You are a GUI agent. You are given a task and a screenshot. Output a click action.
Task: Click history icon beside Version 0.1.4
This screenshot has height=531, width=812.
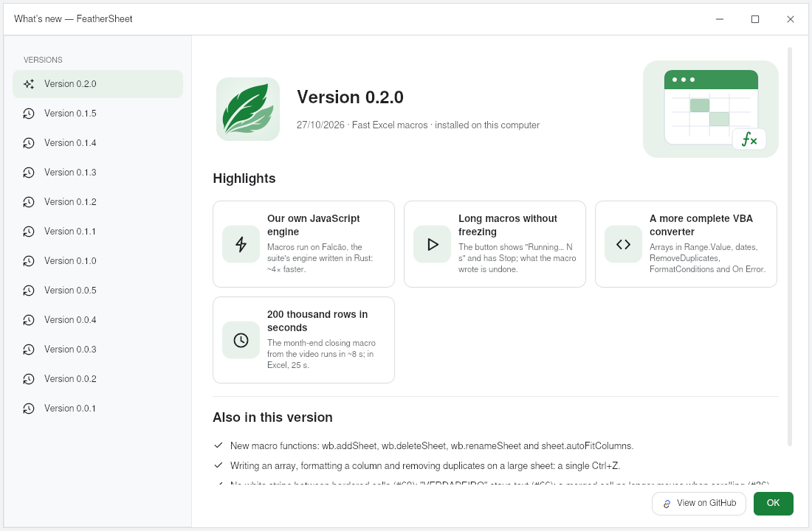click(x=29, y=143)
